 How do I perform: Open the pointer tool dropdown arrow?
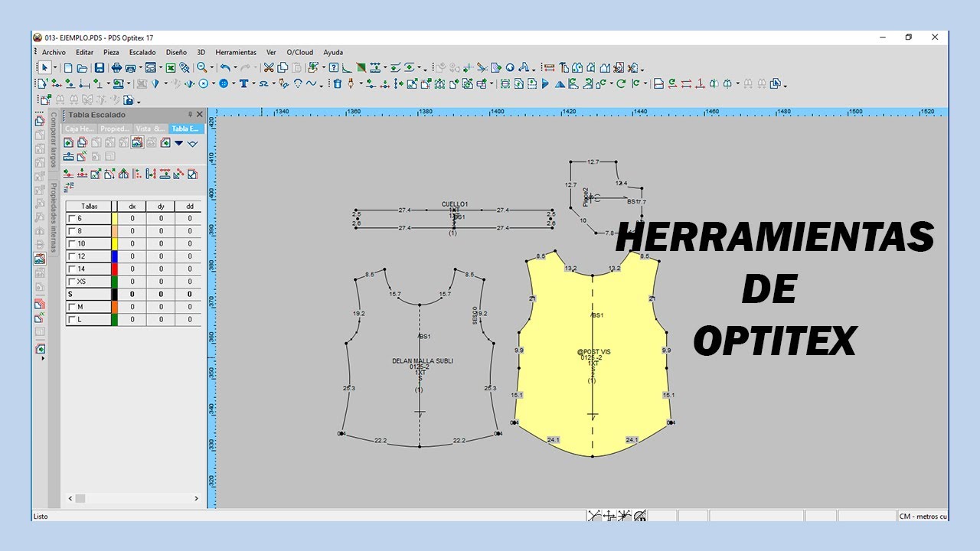point(55,67)
